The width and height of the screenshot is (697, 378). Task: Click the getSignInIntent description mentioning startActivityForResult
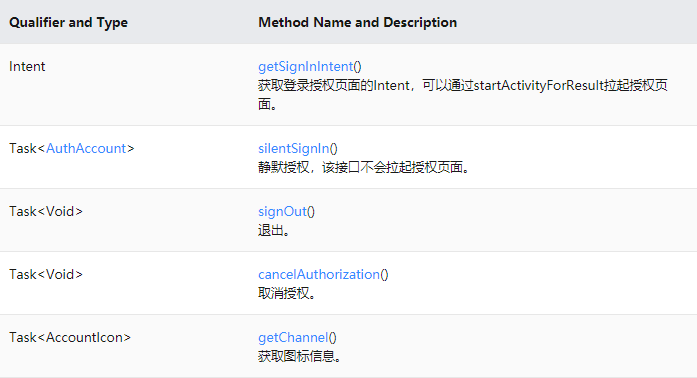[x=463, y=85]
